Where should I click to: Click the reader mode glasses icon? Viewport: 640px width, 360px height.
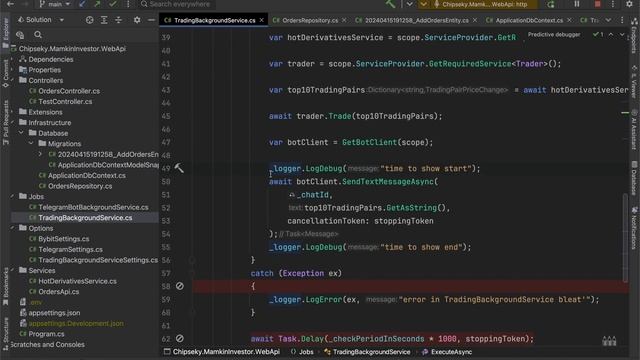point(609,341)
